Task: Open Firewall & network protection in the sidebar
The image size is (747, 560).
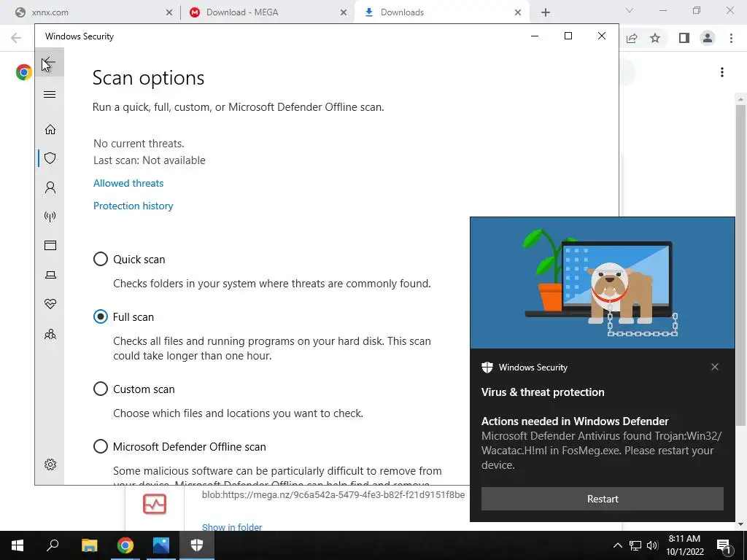Action: pyautogui.click(x=50, y=217)
